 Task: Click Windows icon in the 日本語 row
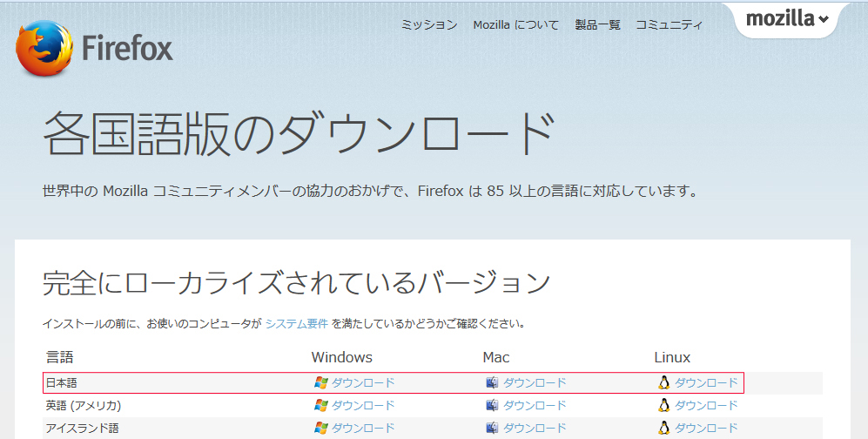click(320, 382)
